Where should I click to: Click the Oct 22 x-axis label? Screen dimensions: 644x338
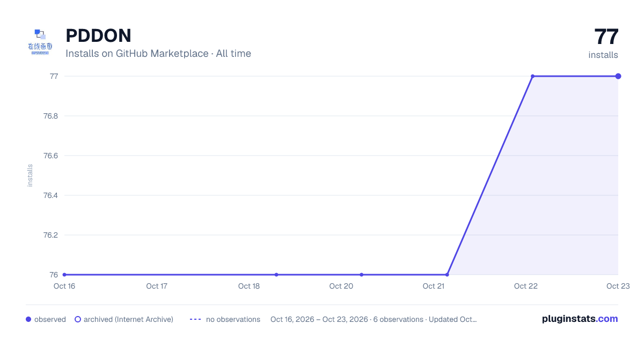coord(526,286)
